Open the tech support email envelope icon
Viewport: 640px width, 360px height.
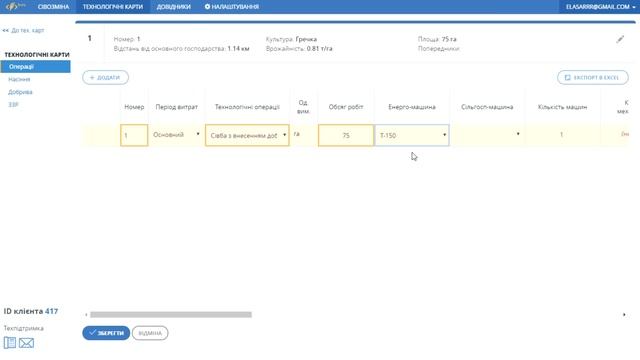[27, 343]
